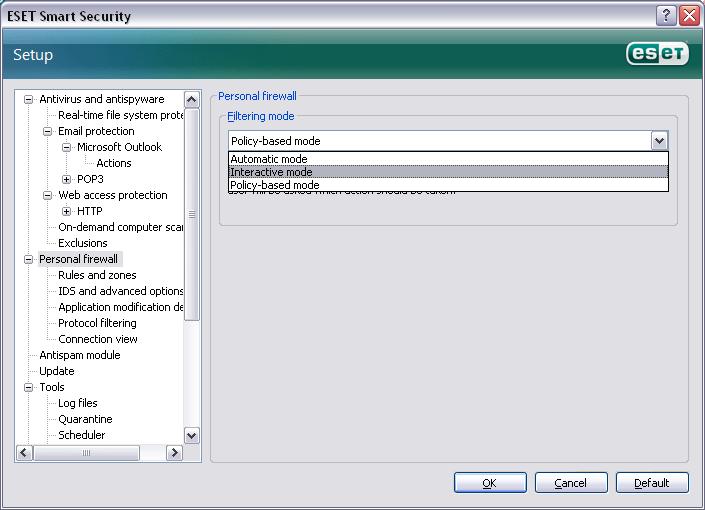The width and height of the screenshot is (705, 510).
Task: Select Tools tree item
Action: pos(52,387)
